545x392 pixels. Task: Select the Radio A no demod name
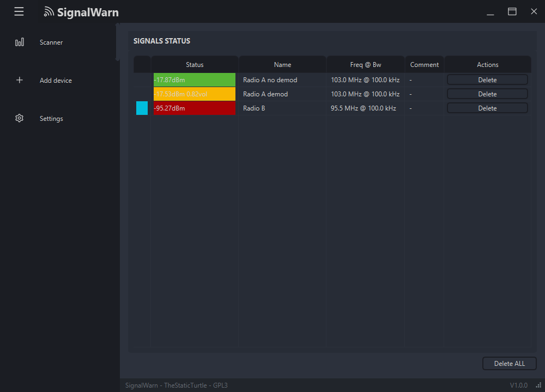pyautogui.click(x=270, y=80)
